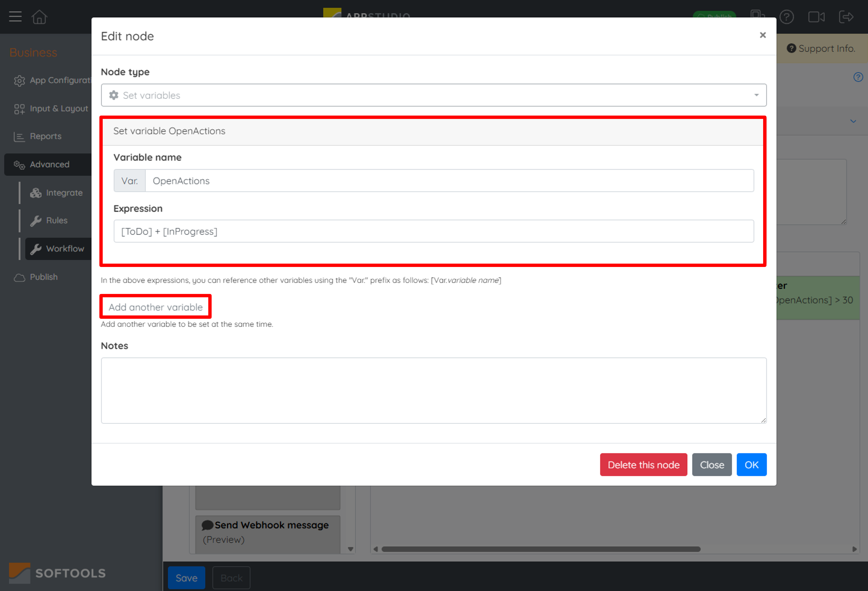Image resolution: width=868 pixels, height=591 pixels.
Task: Click the horizontal scrollbar under workflow canvas
Action: click(x=541, y=549)
